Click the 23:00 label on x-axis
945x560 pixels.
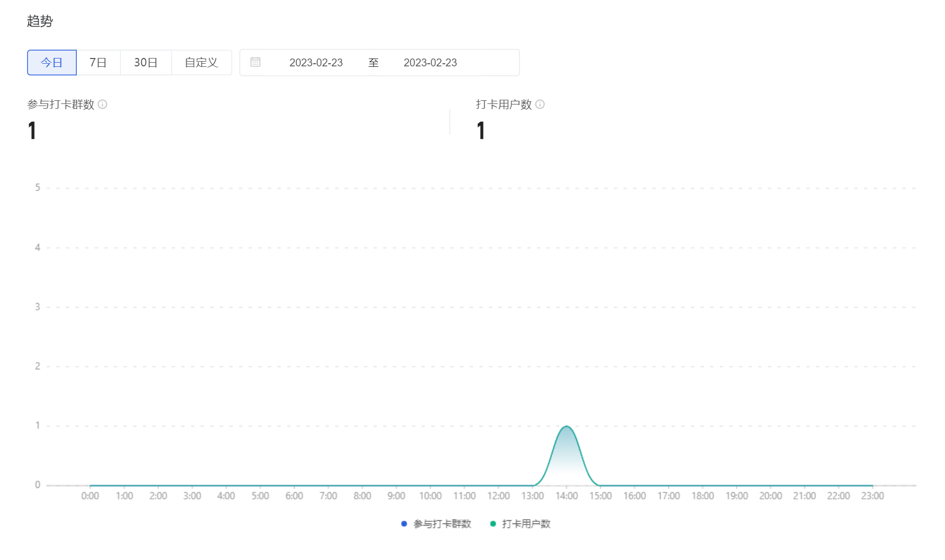pos(872,496)
